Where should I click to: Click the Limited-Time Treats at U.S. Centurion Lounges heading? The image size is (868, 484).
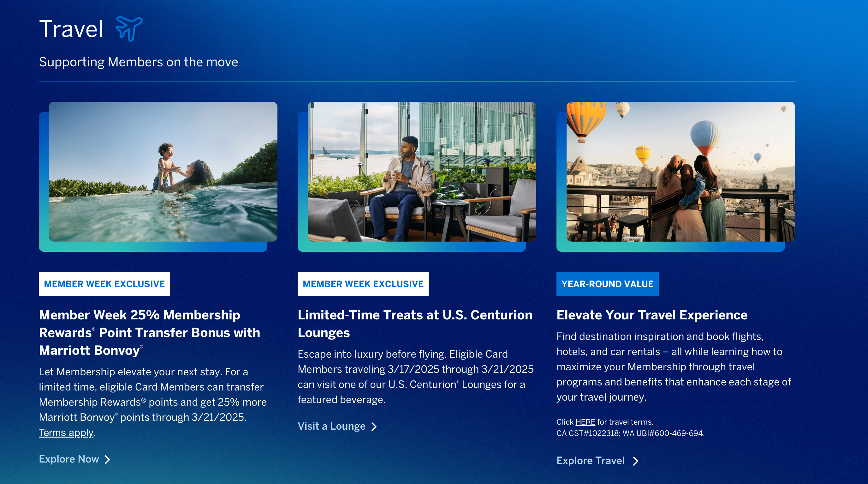[415, 324]
